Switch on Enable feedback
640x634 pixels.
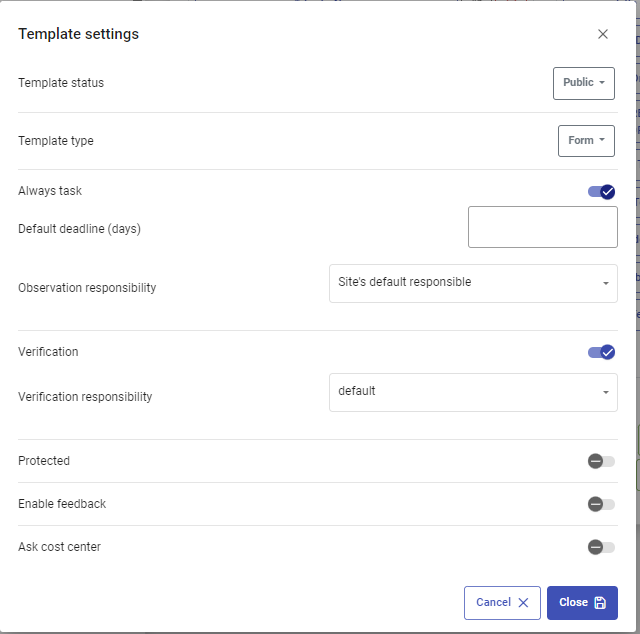pos(601,504)
